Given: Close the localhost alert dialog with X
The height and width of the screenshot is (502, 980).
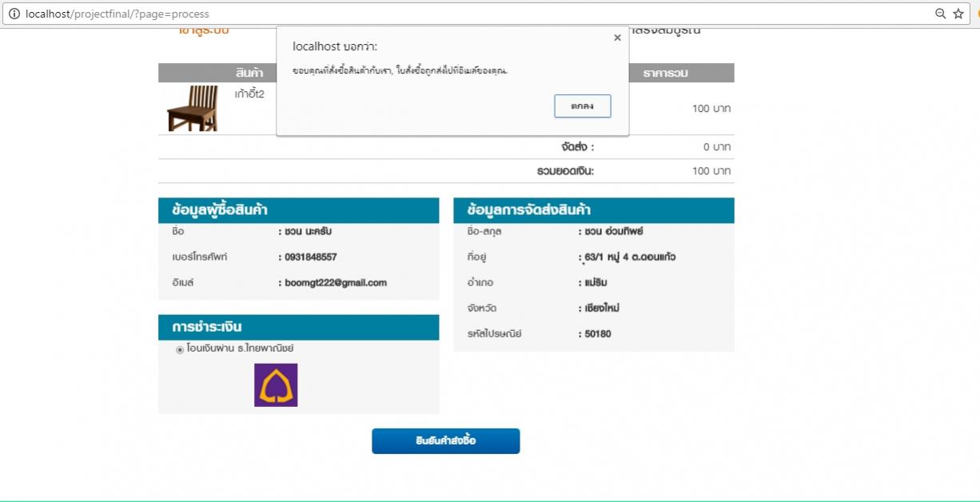Looking at the screenshot, I should pyautogui.click(x=617, y=38).
